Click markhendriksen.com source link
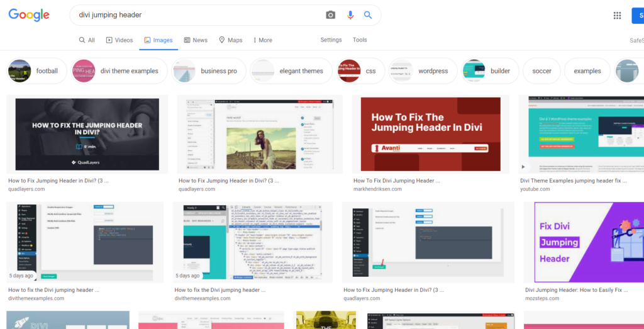Image resolution: width=644 pixels, height=329 pixels. (378, 189)
